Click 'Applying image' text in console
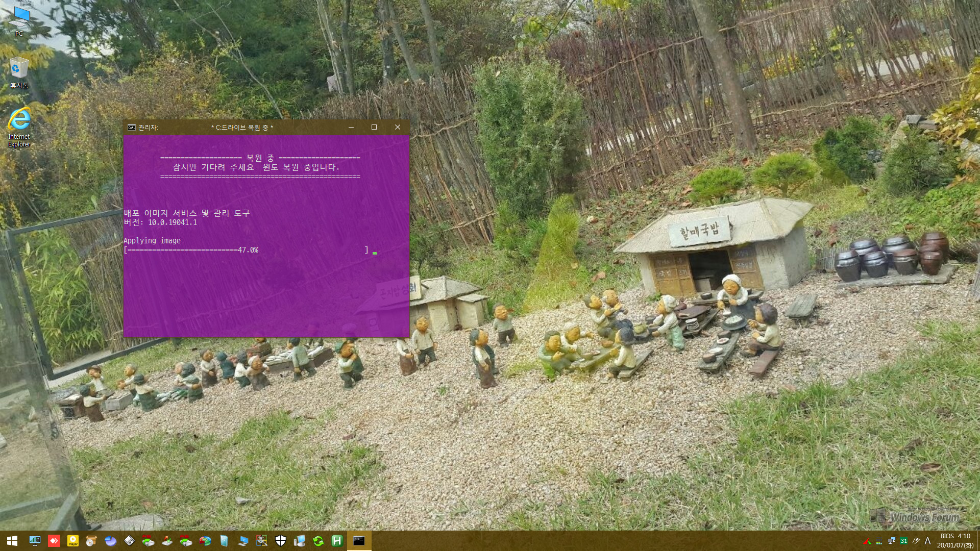Screen dimensions: 980x551 152,241
